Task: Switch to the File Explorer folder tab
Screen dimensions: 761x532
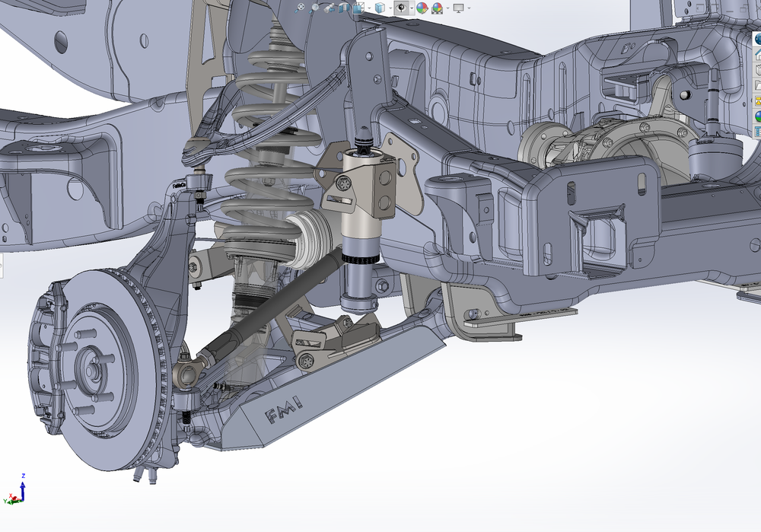Action: (x=758, y=83)
